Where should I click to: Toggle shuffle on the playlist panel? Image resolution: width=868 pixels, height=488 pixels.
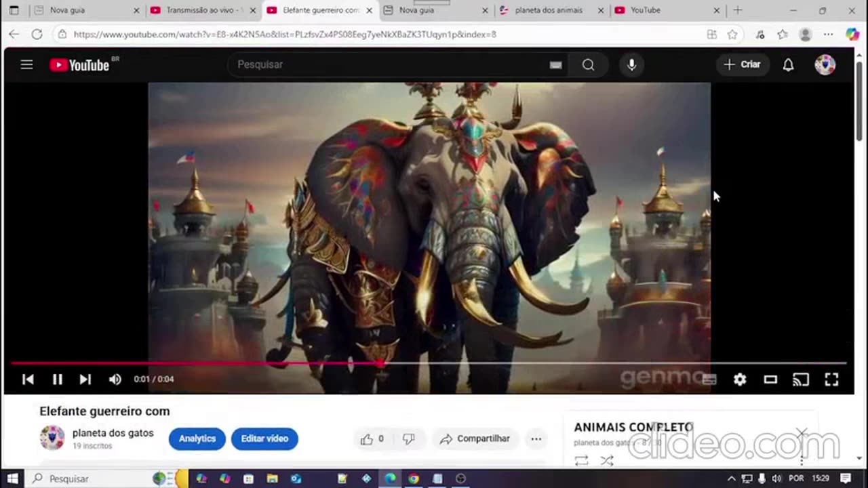607,461
